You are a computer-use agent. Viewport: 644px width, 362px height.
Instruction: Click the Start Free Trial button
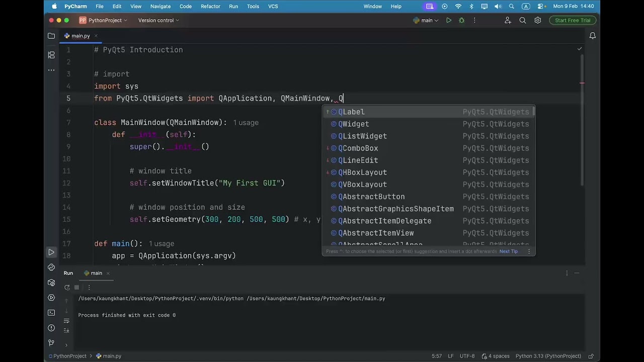tap(573, 20)
